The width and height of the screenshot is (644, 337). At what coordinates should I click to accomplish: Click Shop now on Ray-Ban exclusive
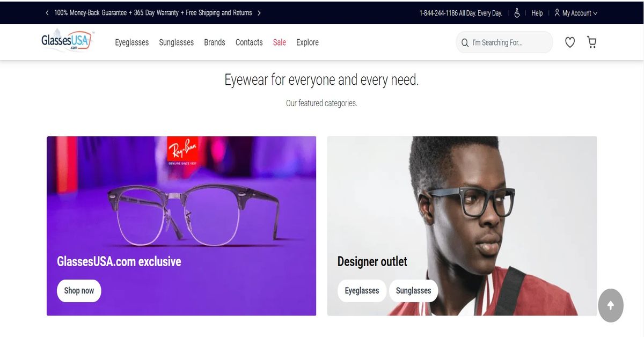pyautogui.click(x=79, y=291)
